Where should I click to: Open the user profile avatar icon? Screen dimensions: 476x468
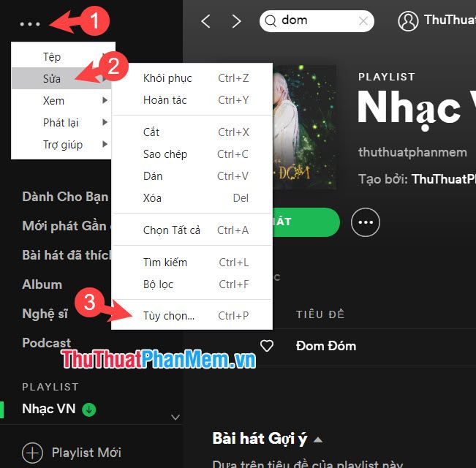point(408,21)
